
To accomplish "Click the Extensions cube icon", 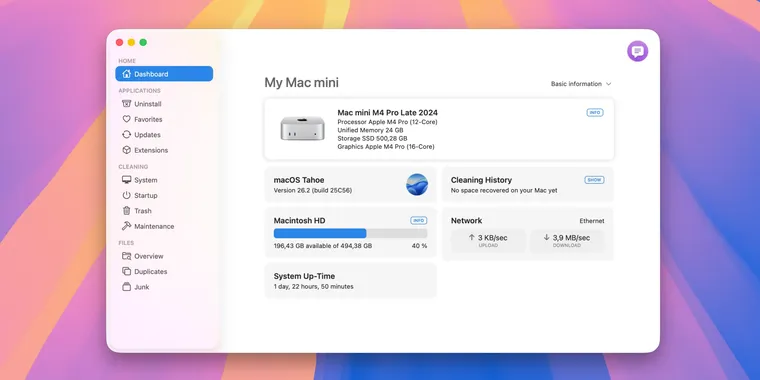I will (x=127, y=150).
